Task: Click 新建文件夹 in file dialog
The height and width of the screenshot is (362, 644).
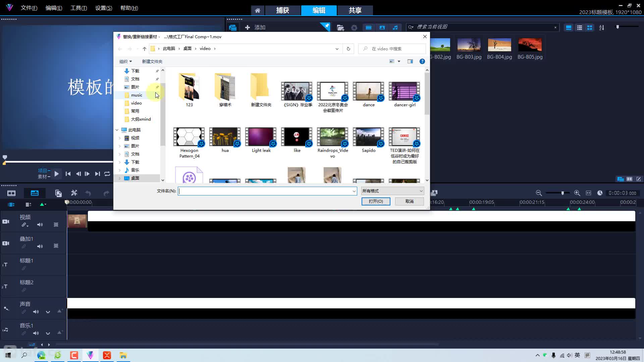Action: [x=152, y=61]
